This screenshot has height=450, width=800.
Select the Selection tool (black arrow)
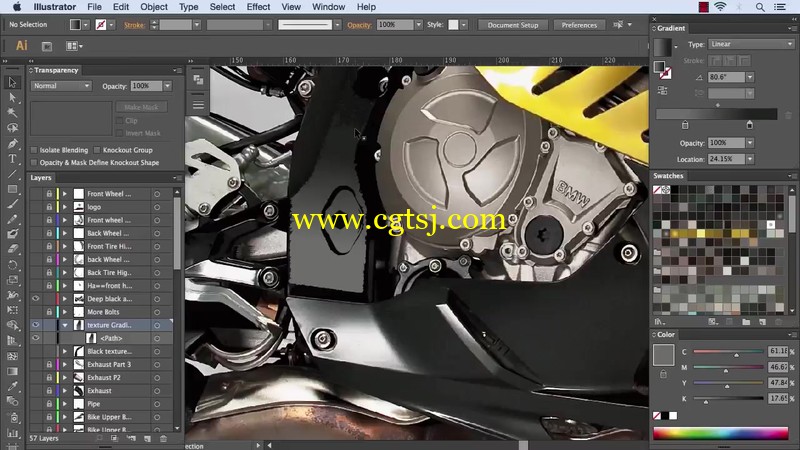point(12,82)
